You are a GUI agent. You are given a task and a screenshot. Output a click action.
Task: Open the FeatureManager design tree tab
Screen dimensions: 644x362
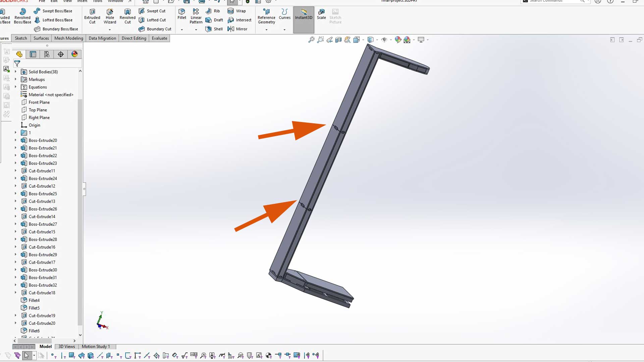pyautogui.click(x=19, y=54)
